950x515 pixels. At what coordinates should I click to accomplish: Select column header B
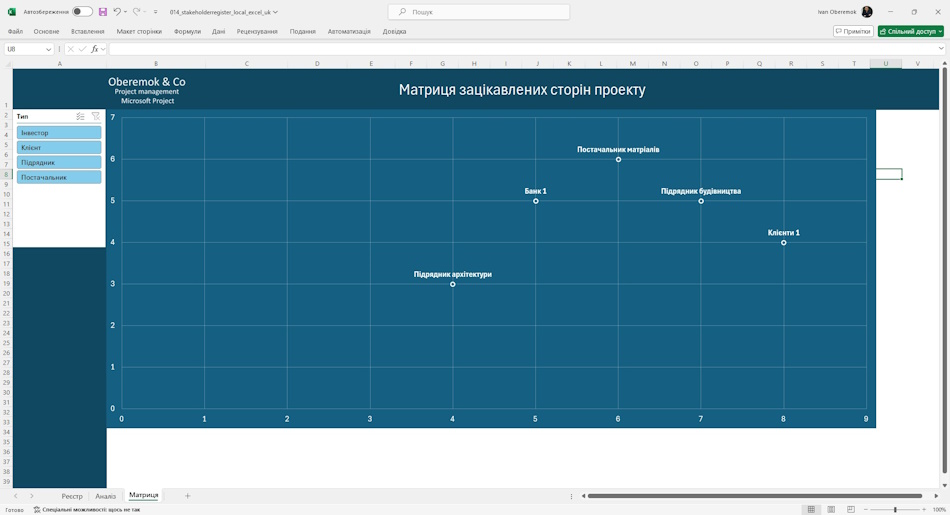(x=156, y=63)
